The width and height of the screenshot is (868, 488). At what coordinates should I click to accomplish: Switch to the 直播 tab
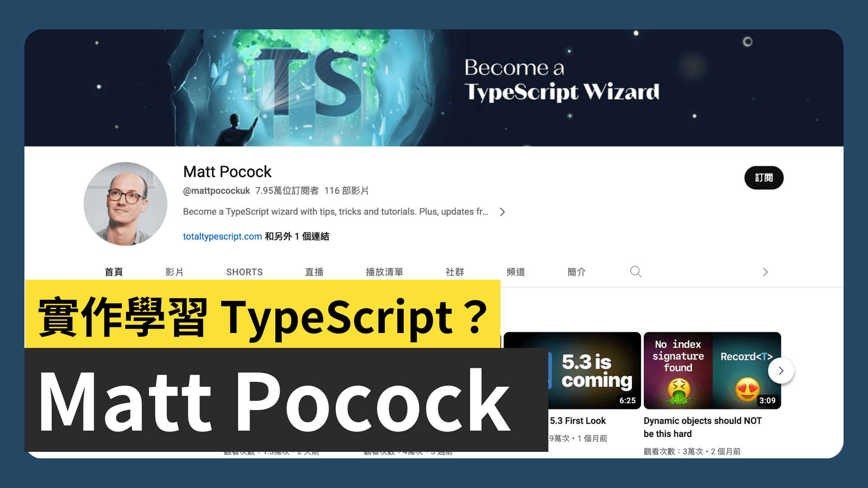tap(314, 272)
